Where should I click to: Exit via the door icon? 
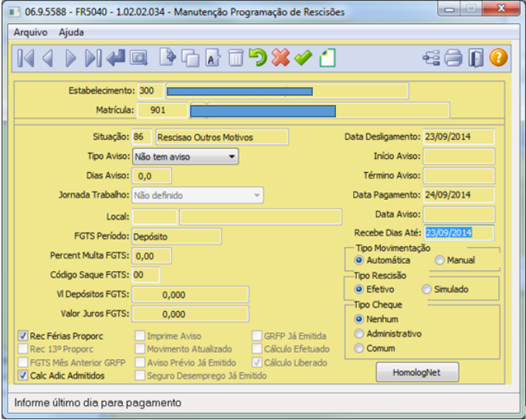click(476, 58)
